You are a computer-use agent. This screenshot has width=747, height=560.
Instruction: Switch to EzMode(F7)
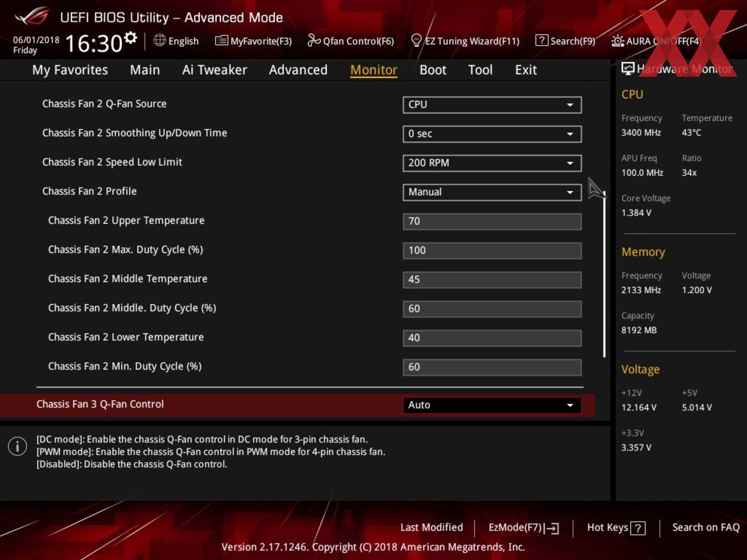523,528
